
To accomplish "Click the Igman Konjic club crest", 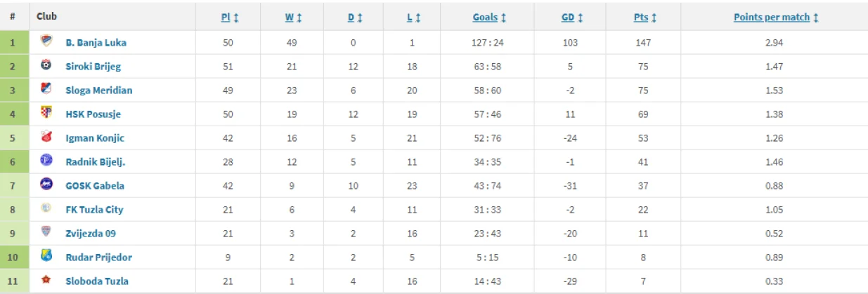I will click(46, 137).
